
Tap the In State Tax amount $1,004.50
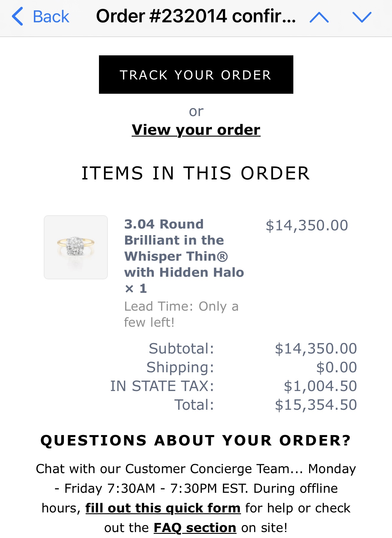(320, 386)
